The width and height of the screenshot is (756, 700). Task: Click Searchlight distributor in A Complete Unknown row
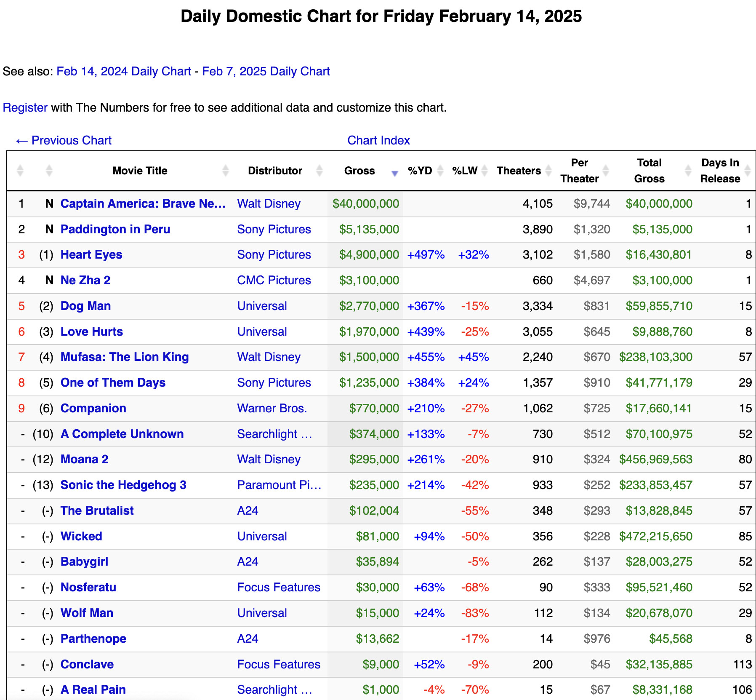pyautogui.click(x=275, y=434)
